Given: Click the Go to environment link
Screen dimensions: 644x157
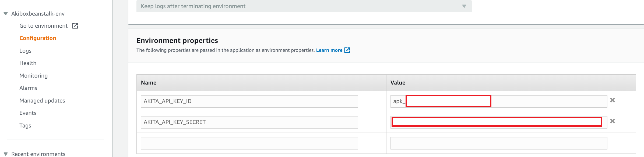Looking at the screenshot, I should pyautogui.click(x=43, y=26).
